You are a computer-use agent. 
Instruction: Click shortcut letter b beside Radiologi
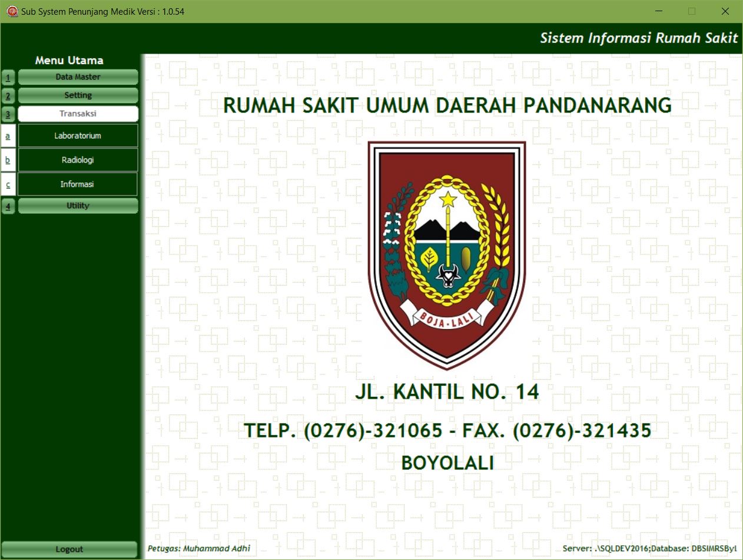tap(8, 160)
